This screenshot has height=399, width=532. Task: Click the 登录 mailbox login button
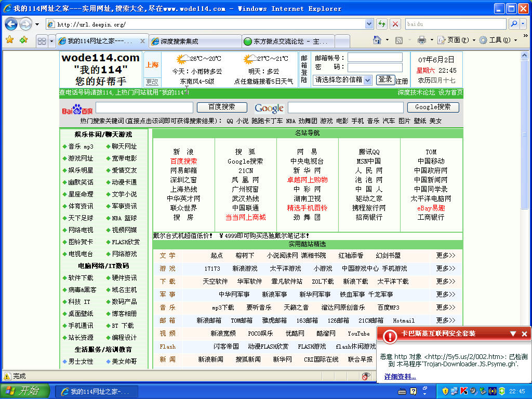click(x=385, y=79)
